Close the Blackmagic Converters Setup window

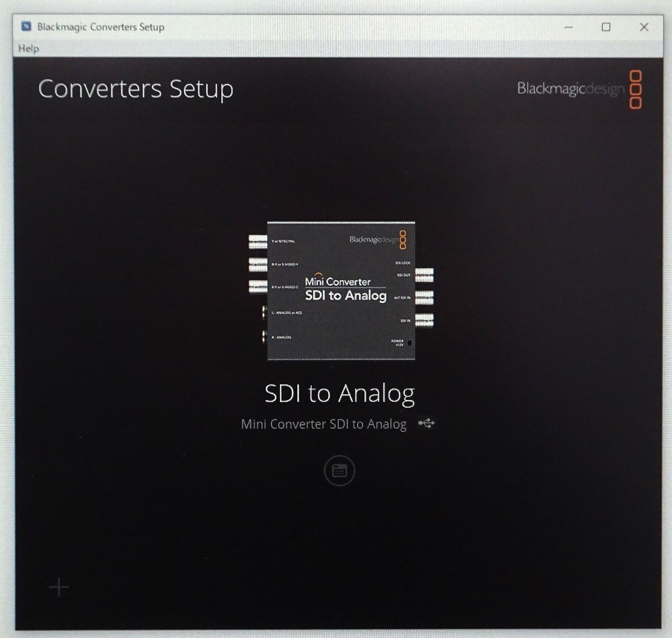coord(644,27)
